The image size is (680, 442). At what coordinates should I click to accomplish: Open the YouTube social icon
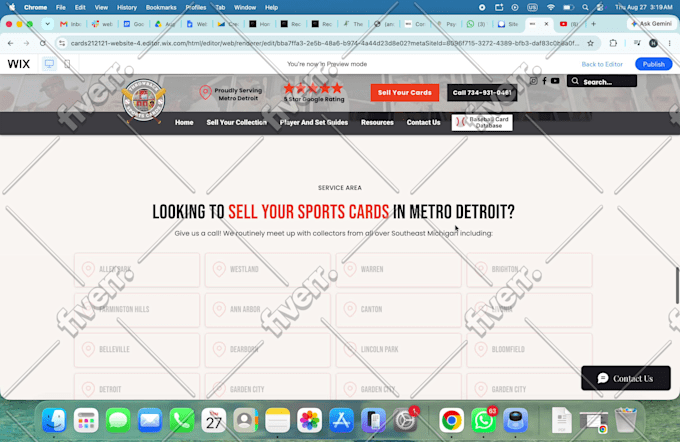[x=555, y=81]
